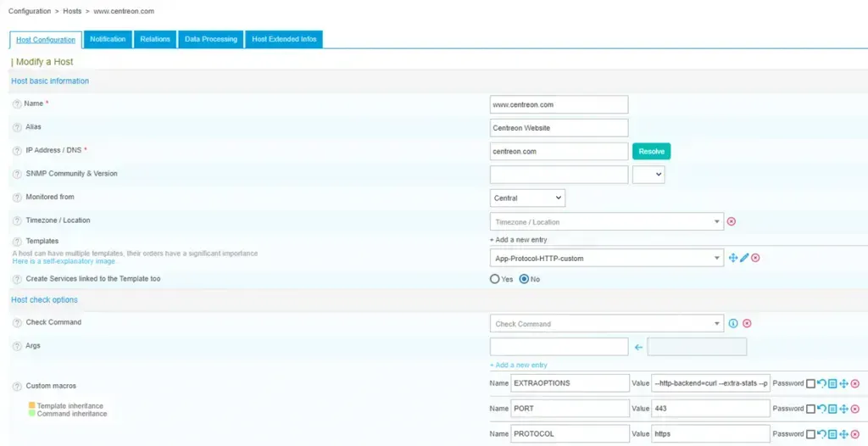
Task: Click the PORT value field 443
Action: 711,409
